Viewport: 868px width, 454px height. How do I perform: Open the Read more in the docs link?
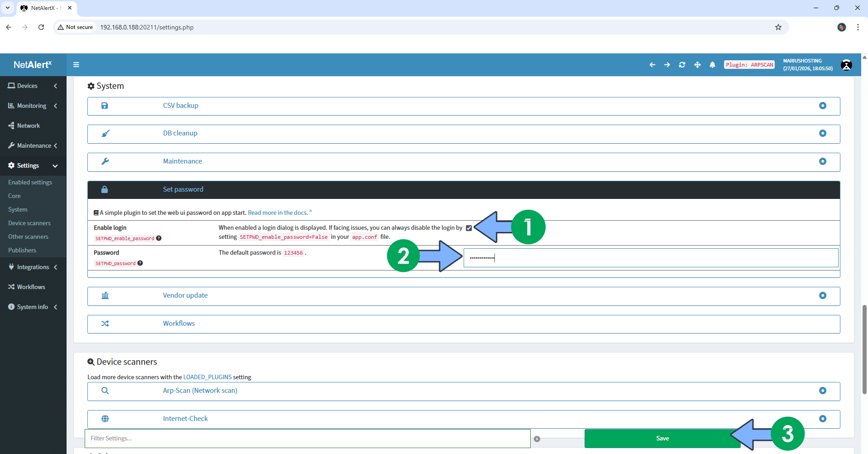(278, 213)
